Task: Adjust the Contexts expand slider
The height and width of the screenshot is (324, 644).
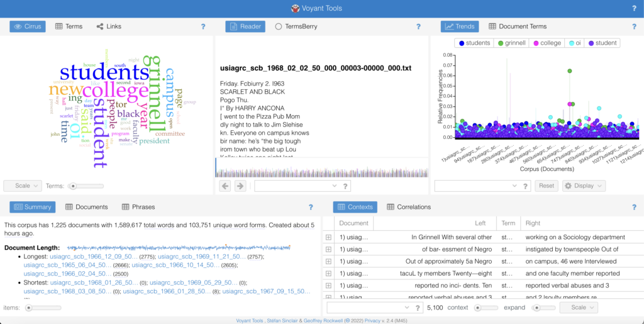Action: click(x=543, y=308)
